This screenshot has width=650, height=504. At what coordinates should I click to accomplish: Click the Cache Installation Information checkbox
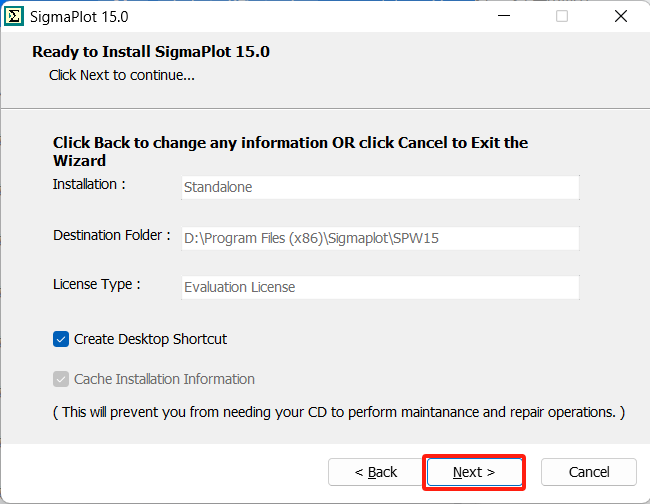click(61, 379)
